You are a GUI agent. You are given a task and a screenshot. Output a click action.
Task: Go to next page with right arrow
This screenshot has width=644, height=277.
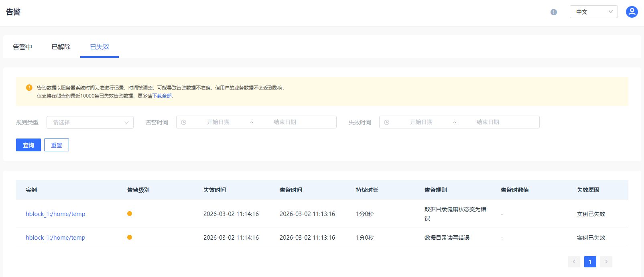tap(606, 262)
